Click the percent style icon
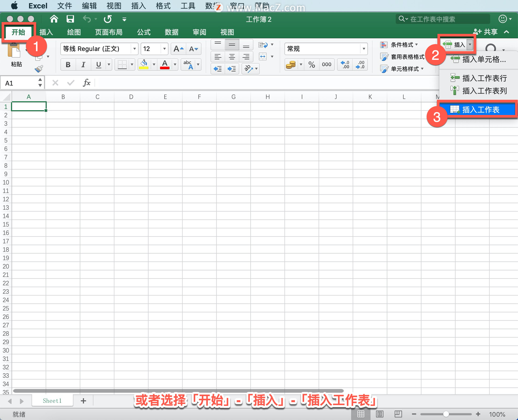Viewport: 518px width, 420px height. click(x=312, y=65)
